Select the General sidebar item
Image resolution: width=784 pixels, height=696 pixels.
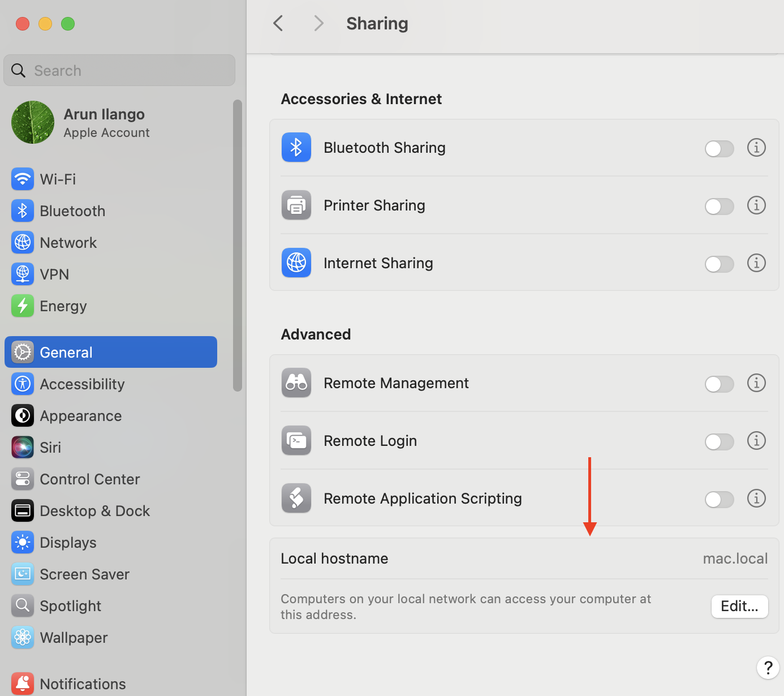coord(111,352)
